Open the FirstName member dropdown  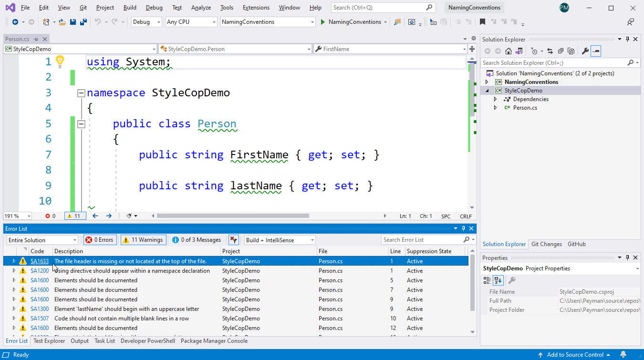(391, 49)
